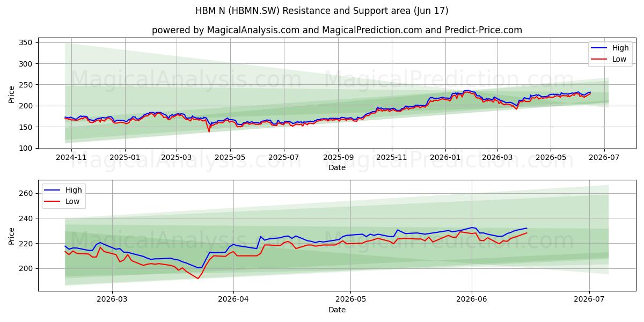Click the '2026-07' x-axis label on bottom chart
This screenshot has height=322, width=644.
pos(589,301)
